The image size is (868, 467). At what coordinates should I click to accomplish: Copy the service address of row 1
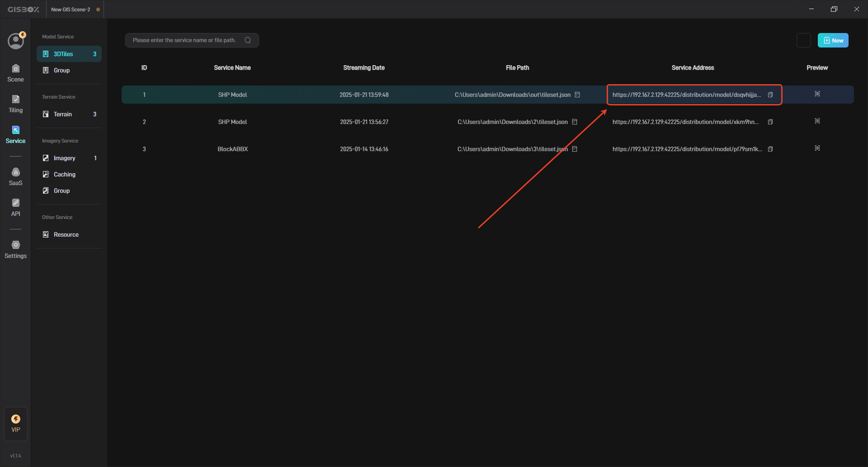coord(770,95)
